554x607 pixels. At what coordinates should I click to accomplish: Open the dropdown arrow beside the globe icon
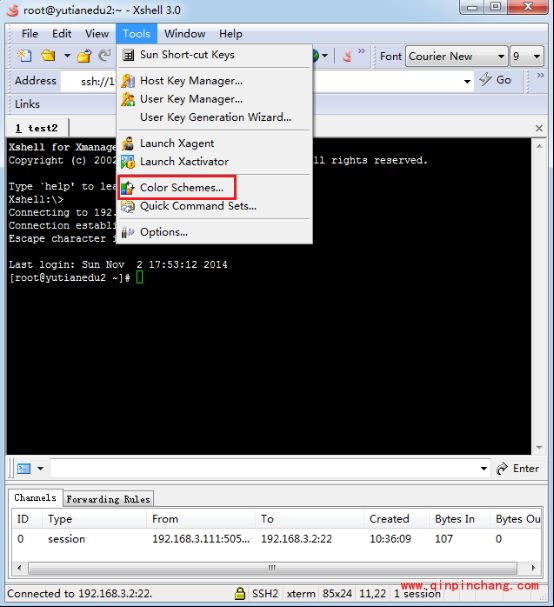pyautogui.click(x=325, y=56)
